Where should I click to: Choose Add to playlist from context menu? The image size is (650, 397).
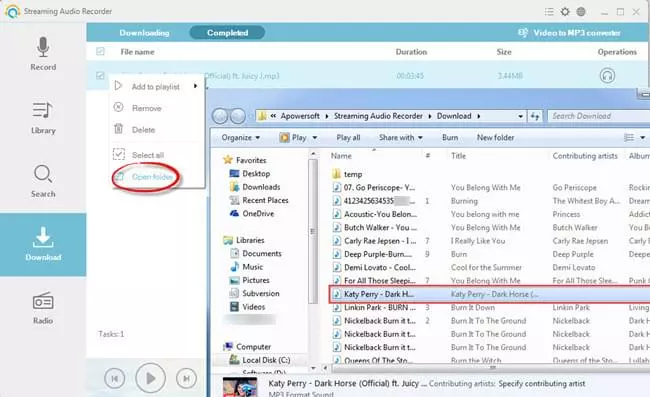pos(156,87)
